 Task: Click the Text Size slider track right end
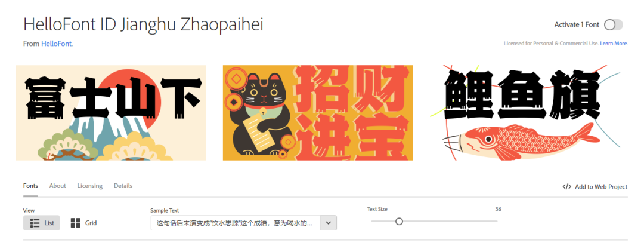[x=496, y=222]
